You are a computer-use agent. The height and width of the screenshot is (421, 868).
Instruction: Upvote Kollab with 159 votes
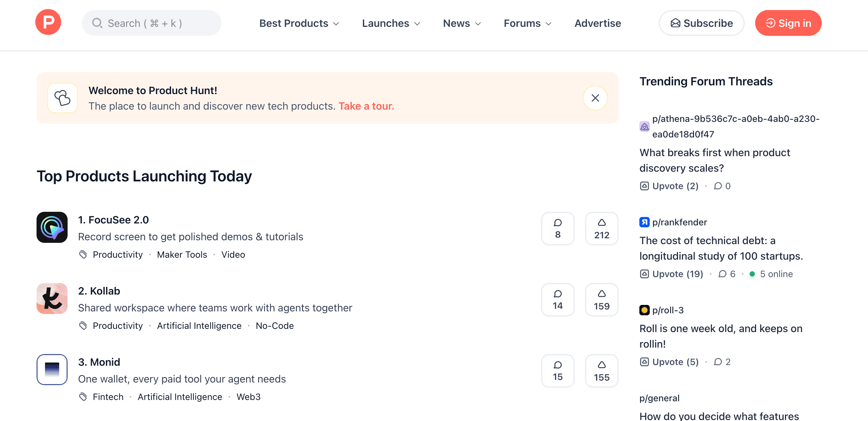(602, 300)
